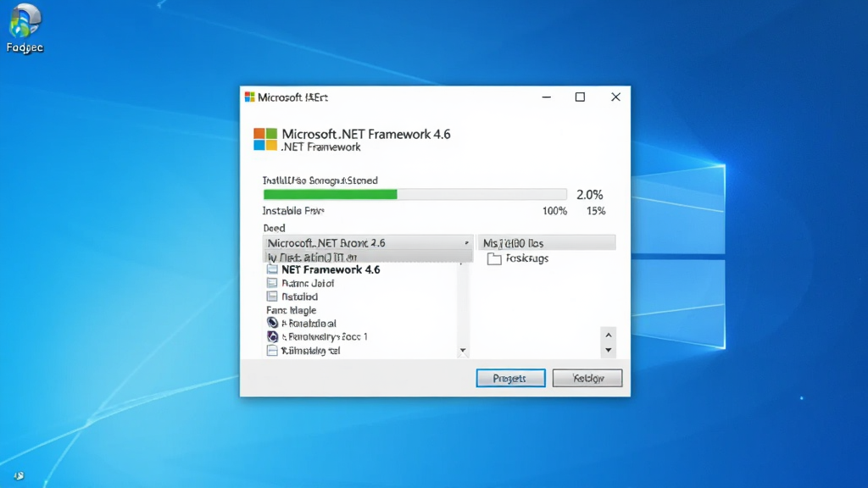Click the 15% value text
The height and width of the screenshot is (488, 868).
(596, 211)
